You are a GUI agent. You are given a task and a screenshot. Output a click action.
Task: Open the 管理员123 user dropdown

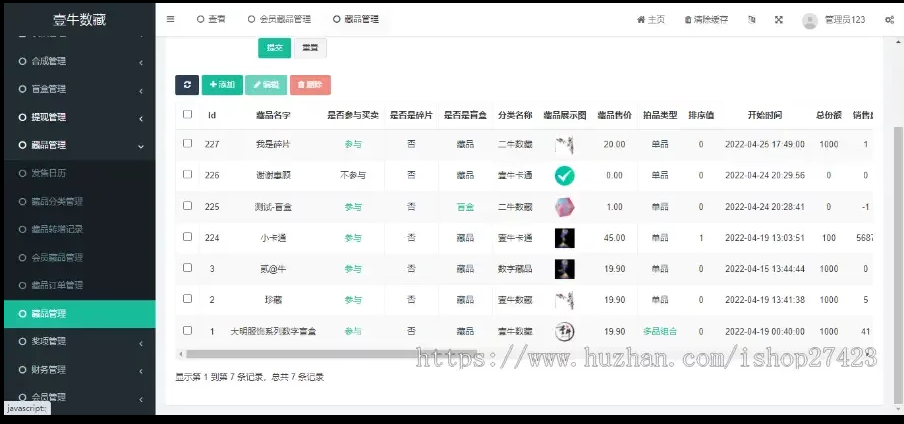834,20
